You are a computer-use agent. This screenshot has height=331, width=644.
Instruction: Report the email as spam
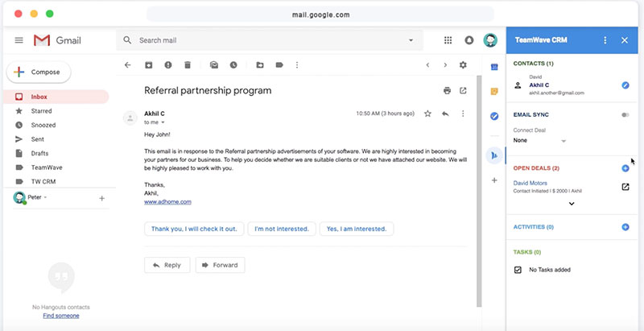pos(168,65)
